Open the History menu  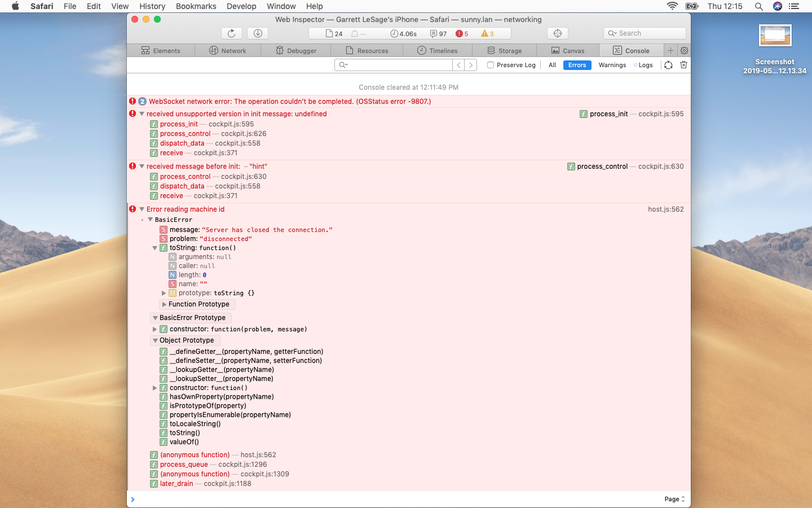click(152, 6)
